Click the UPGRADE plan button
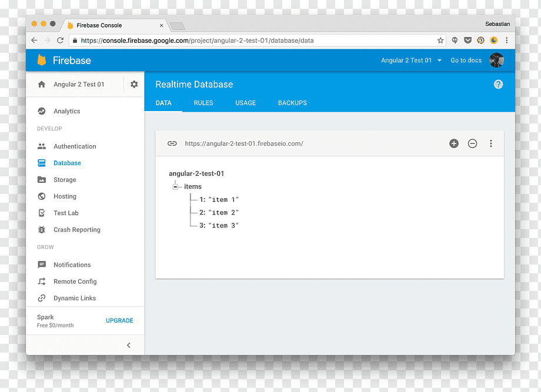541x392 pixels. click(x=119, y=320)
